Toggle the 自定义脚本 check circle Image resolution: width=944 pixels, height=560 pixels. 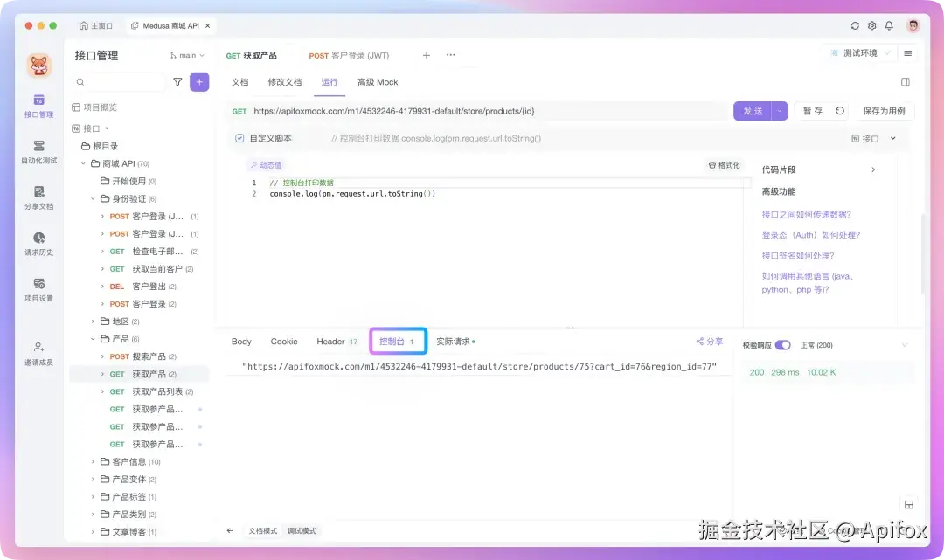[239, 138]
